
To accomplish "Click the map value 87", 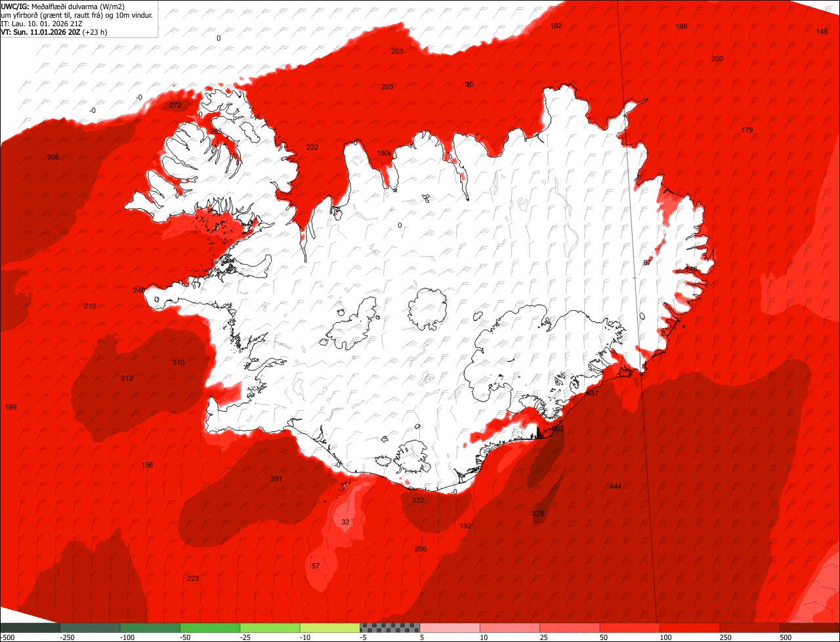I will tap(647, 263).
